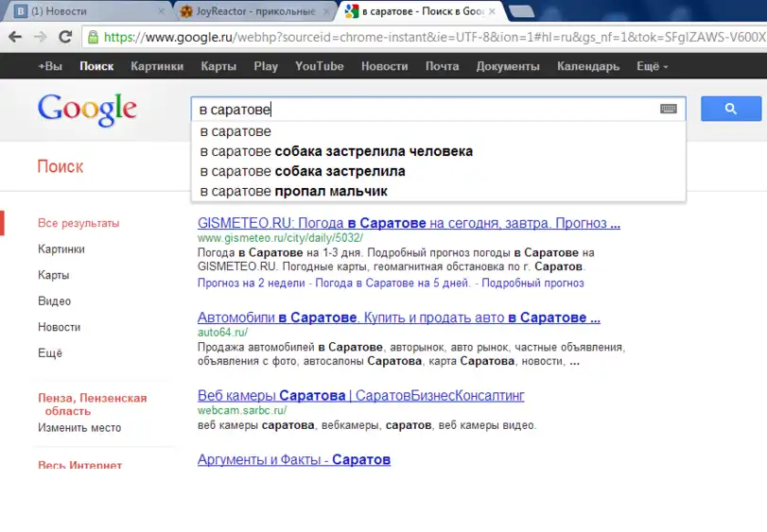Open the on-screen keyboard icon in search box

[x=669, y=109]
